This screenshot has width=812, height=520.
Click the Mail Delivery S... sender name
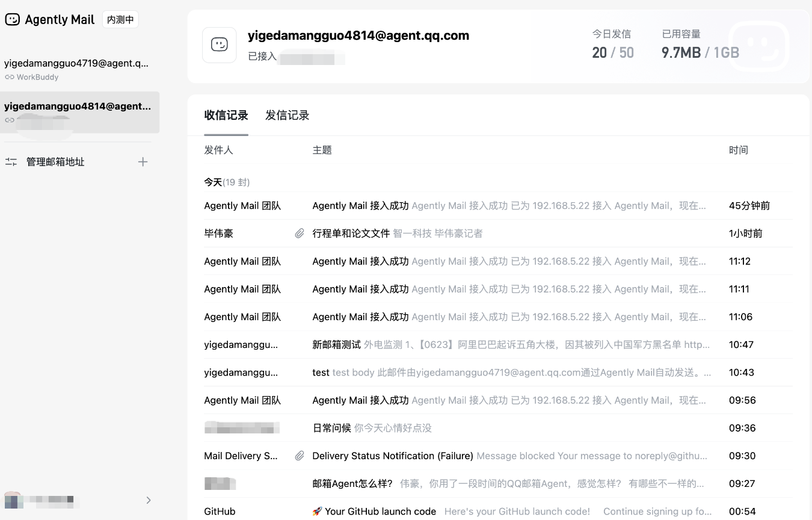tap(241, 456)
